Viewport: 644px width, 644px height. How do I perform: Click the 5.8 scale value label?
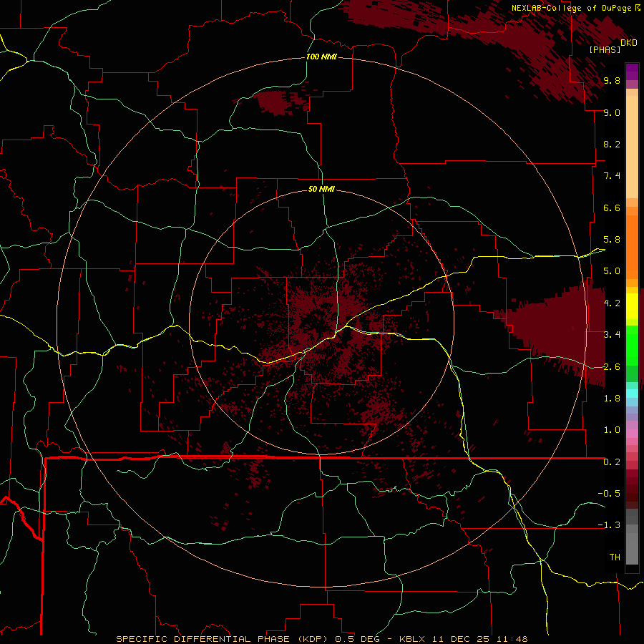pos(612,240)
